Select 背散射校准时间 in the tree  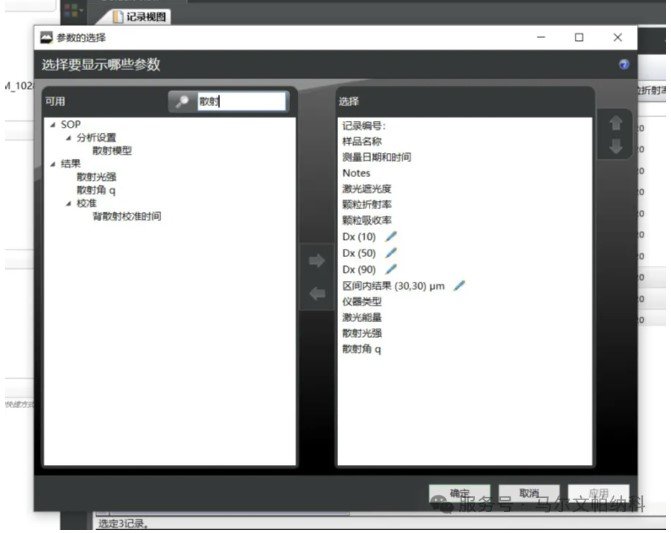point(127,216)
